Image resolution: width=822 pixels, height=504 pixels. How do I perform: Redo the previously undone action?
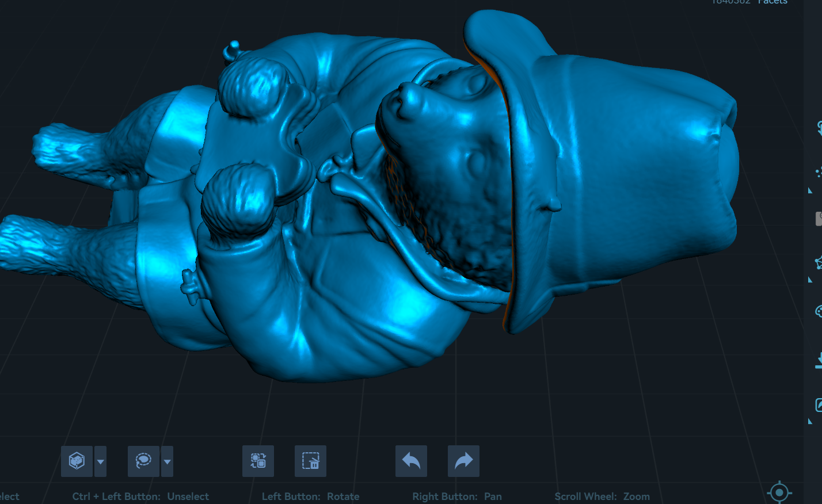[463, 461]
